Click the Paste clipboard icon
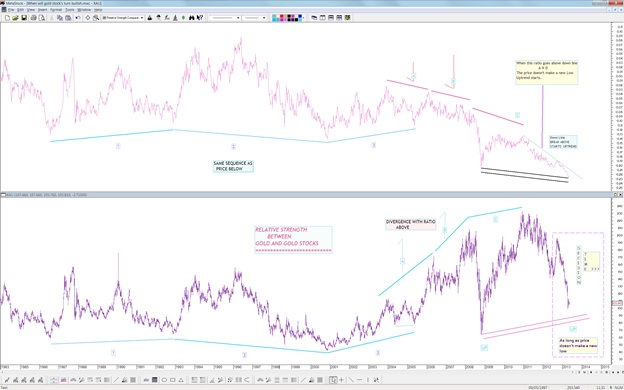This screenshot has width=624, height=390. (68, 18)
